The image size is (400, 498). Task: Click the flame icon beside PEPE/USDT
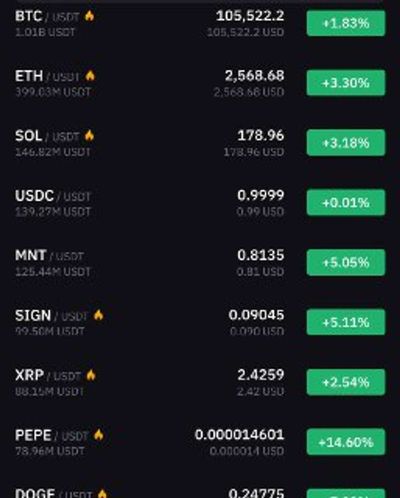point(98,435)
